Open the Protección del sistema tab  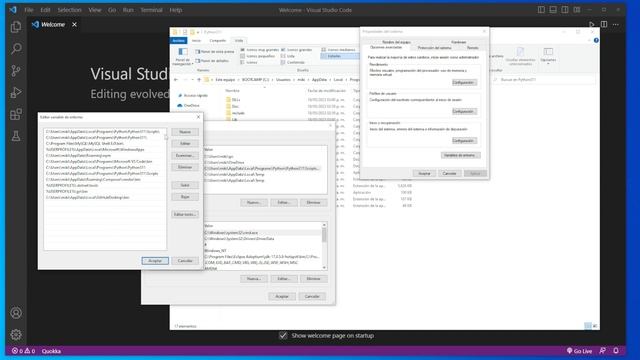(x=434, y=48)
